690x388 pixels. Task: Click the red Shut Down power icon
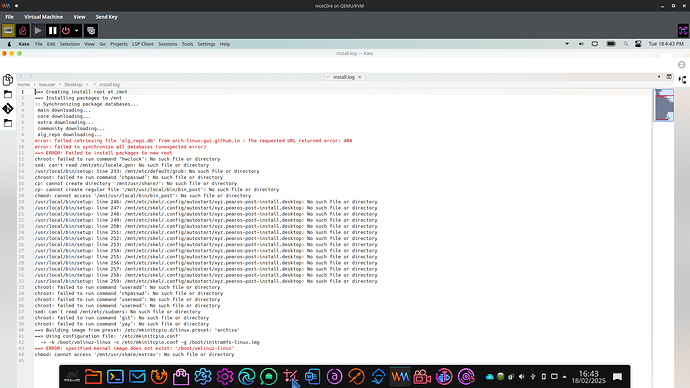click(x=66, y=31)
